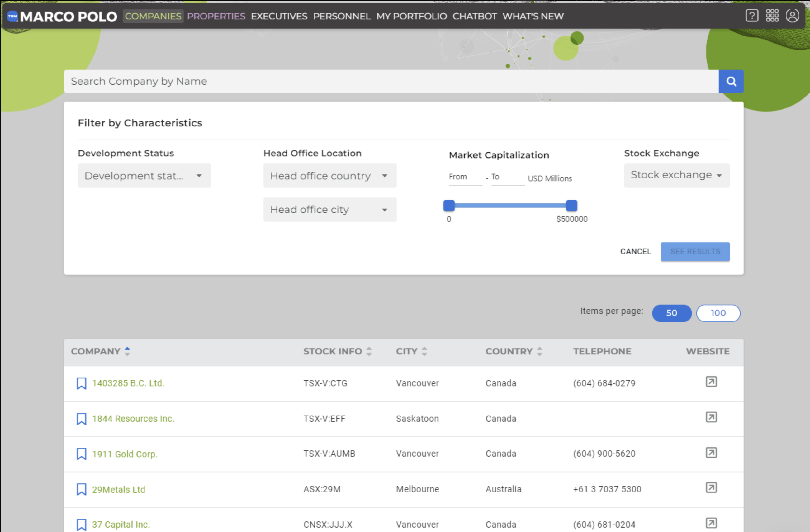Open website link for 1403285 B.C. Ltd.

(x=711, y=382)
